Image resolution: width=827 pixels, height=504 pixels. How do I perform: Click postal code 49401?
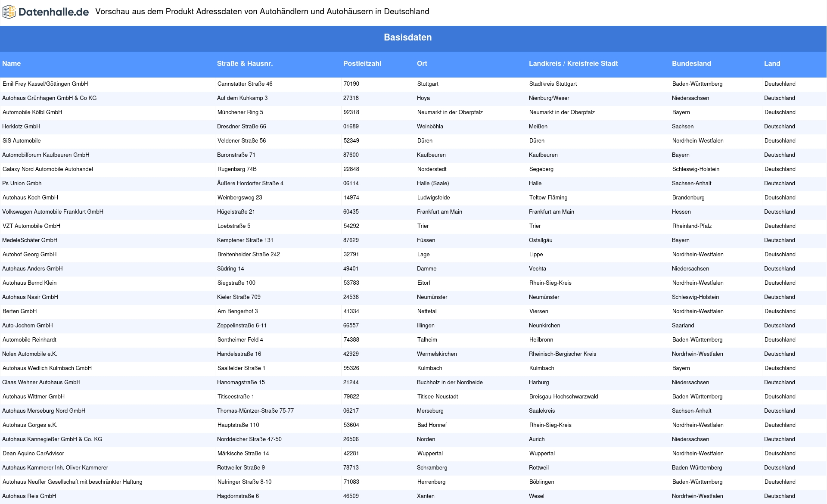[351, 269]
